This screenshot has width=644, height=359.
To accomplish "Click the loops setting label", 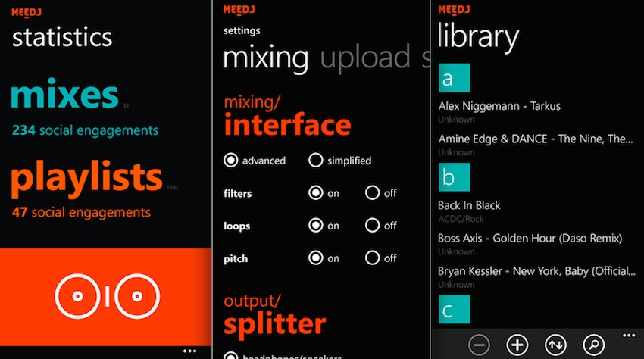I will (236, 226).
